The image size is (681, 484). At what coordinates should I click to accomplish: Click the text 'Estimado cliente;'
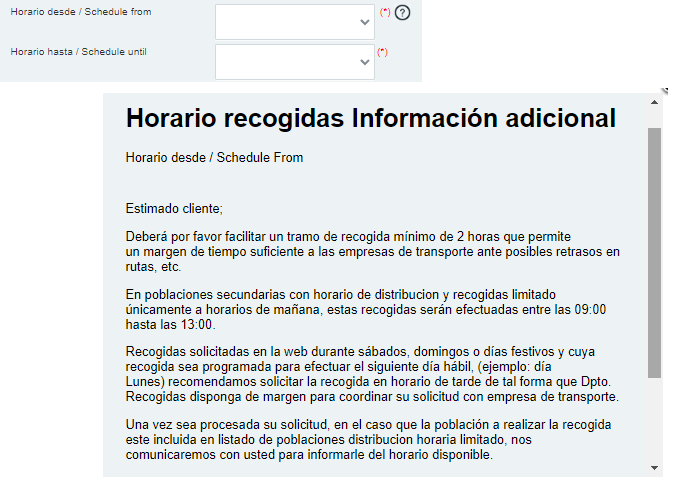(174, 209)
